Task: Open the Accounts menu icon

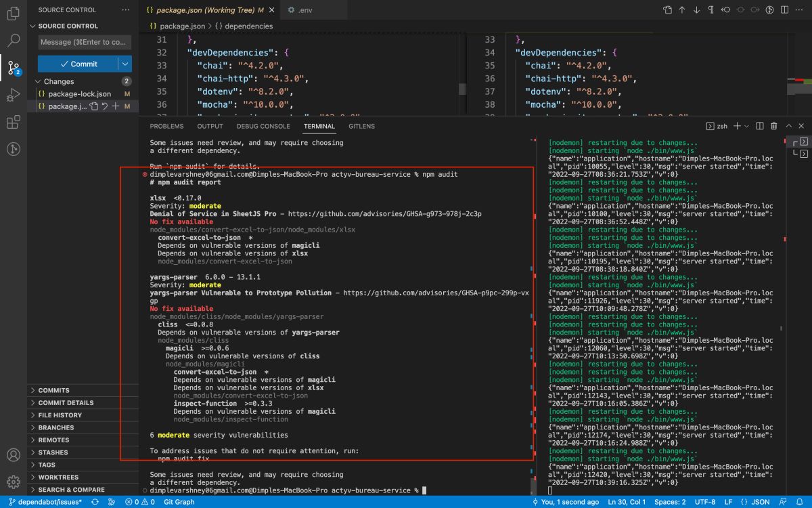Action: pos(14,455)
